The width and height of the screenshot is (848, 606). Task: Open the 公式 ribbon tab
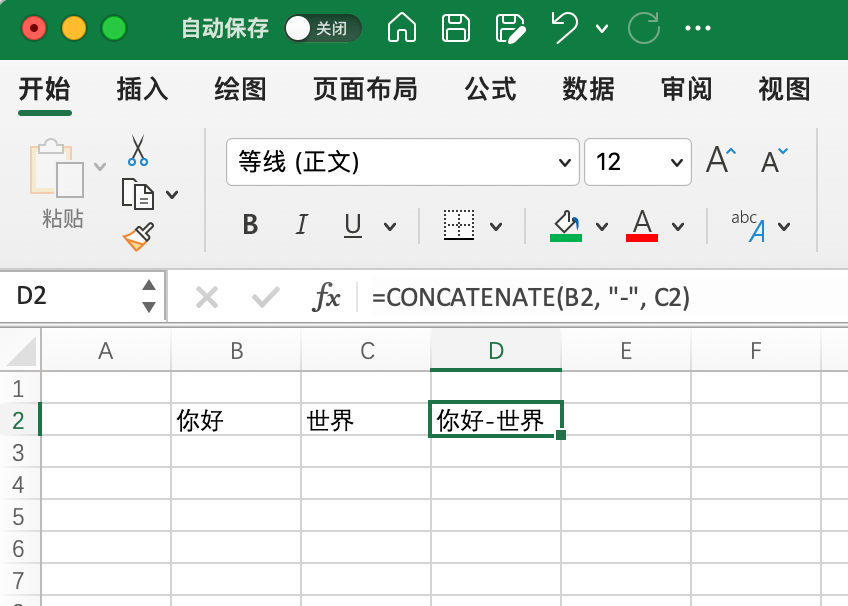point(490,90)
